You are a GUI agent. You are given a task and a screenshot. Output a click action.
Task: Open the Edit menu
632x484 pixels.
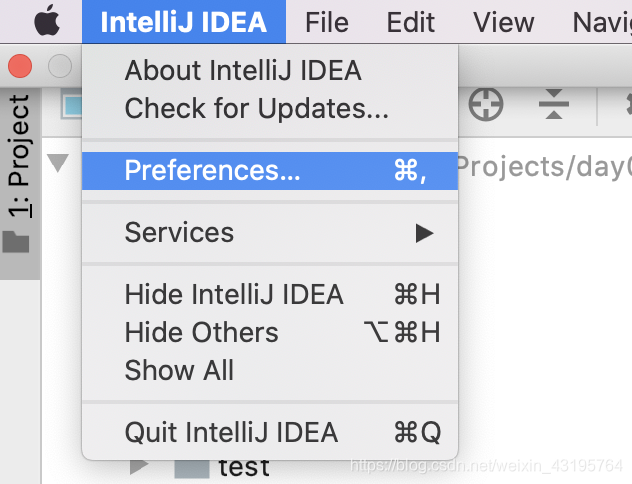[x=410, y=22]
